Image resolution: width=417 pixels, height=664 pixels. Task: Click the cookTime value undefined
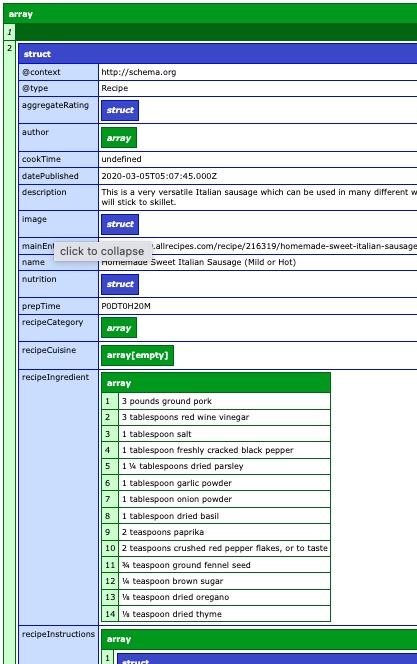[x=122, y=159]
